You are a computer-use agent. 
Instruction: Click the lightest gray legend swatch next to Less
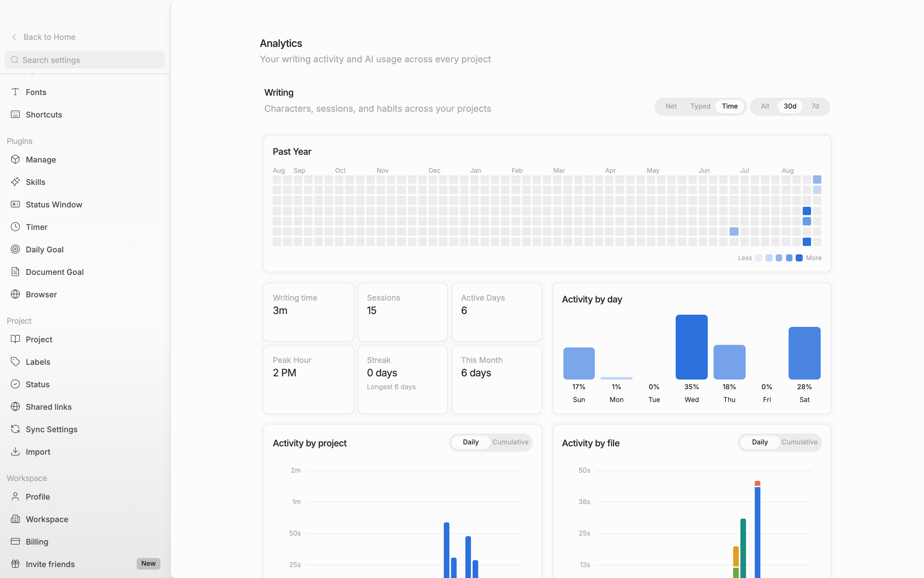pos(758,258)
